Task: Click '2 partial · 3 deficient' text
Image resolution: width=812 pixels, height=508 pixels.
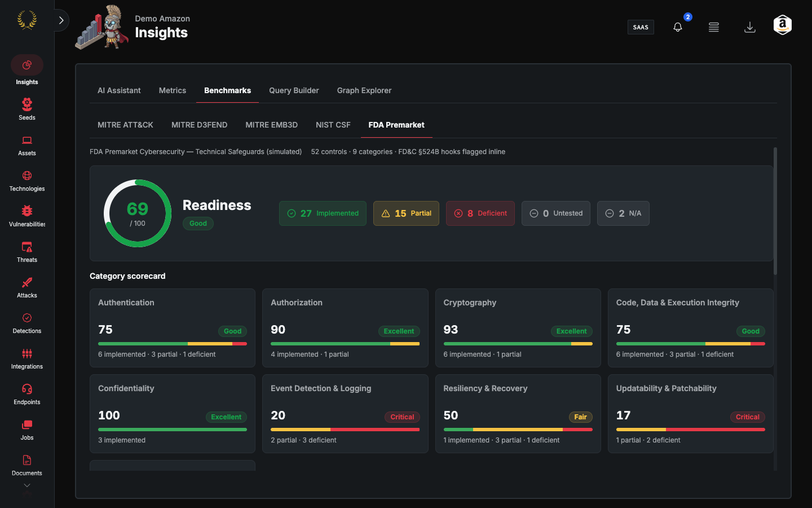Action: [303, 440]
